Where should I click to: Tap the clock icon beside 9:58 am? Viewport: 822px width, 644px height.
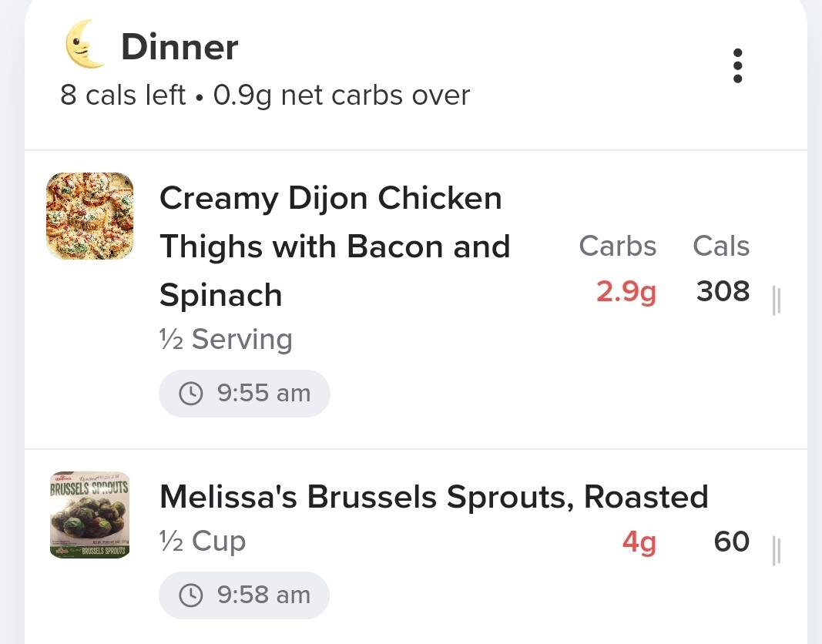[x=191, y=595]
